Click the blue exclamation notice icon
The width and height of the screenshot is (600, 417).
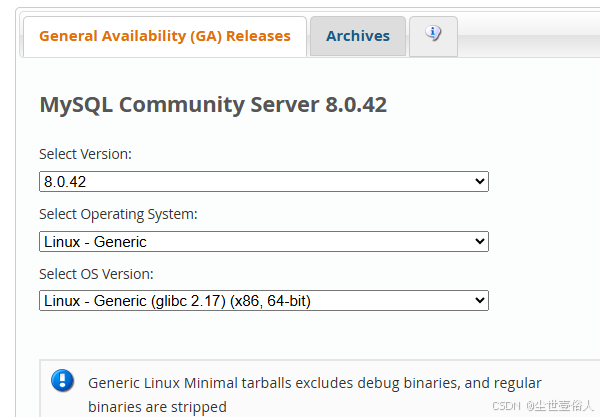(62, 380)
